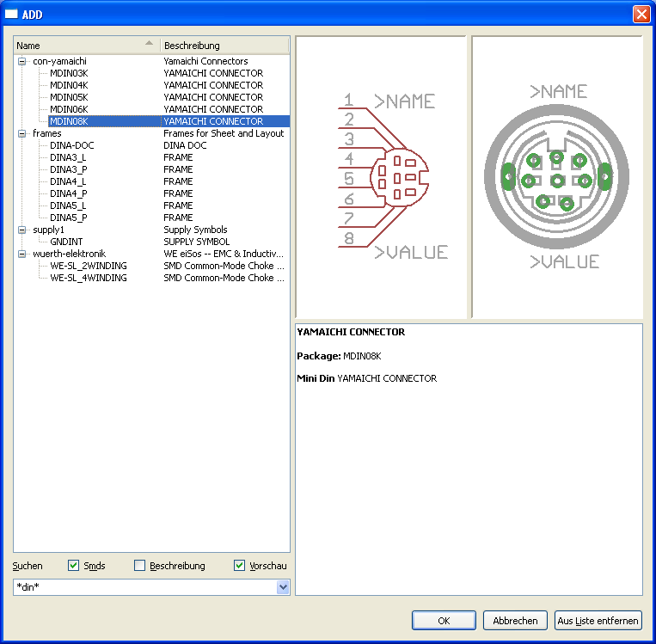Click the schematic symbol preview
Viewport: 656px width, 644px height.
381,177
